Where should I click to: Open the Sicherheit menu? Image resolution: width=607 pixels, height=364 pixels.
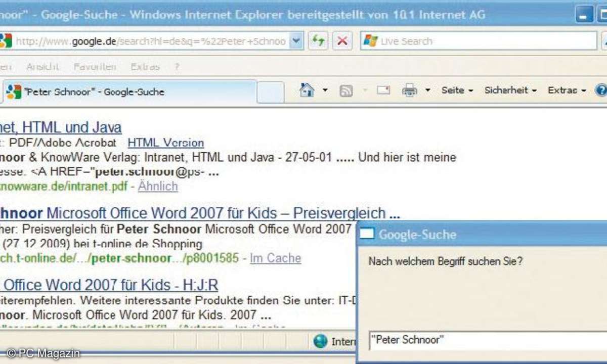click(x=510, y=90)
